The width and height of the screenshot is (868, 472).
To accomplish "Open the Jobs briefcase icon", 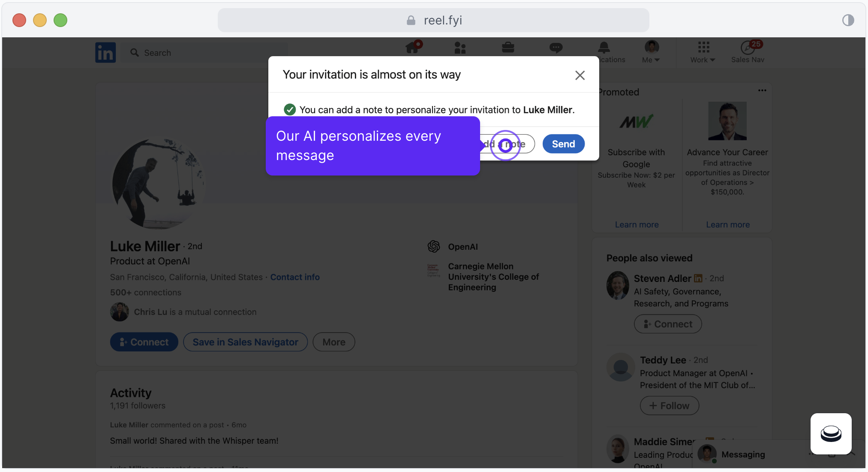I will [x=508, y=47].
